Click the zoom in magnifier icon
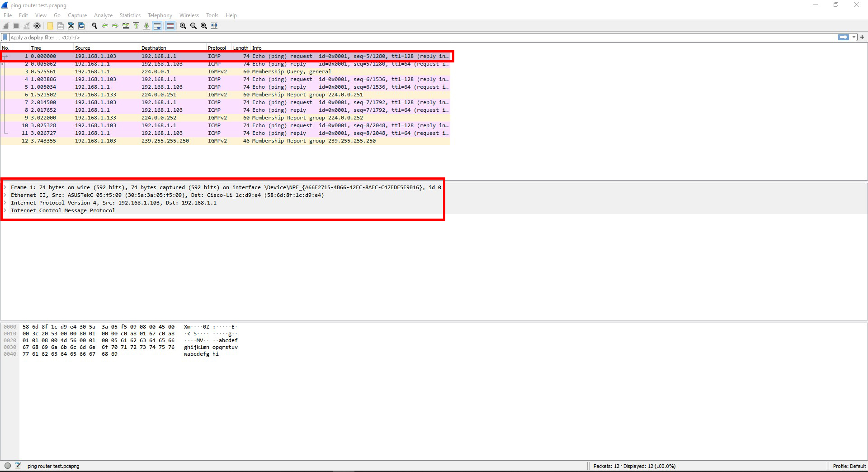Image resolution: width=868 pixels, height=472 pixels. click(x=183, y=26)
